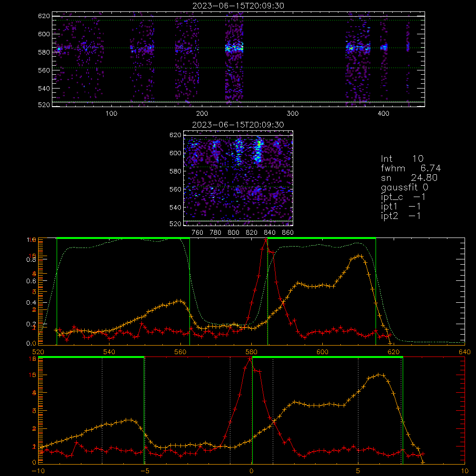
Task: Click x-axis label 5 on bottom plot
Action: 358,471
